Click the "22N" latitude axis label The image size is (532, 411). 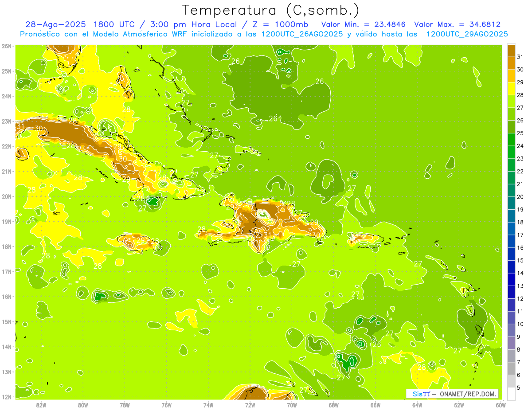point(7,146)
